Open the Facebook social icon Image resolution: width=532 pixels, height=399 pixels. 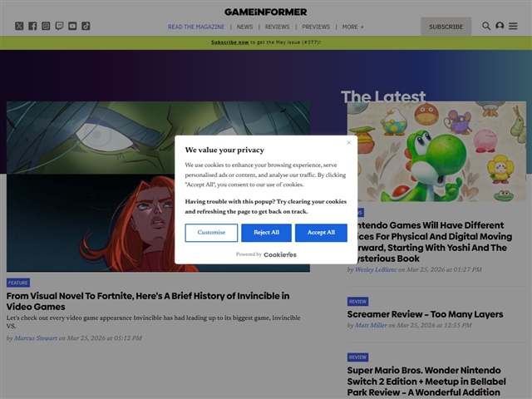pyautogui.click(x=32, y=26)
